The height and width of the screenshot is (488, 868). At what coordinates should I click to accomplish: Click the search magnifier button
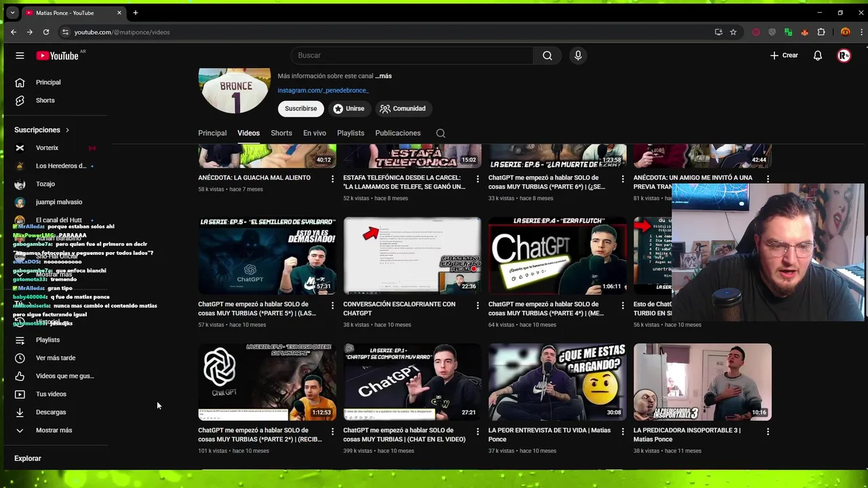[x=547, y=56]
